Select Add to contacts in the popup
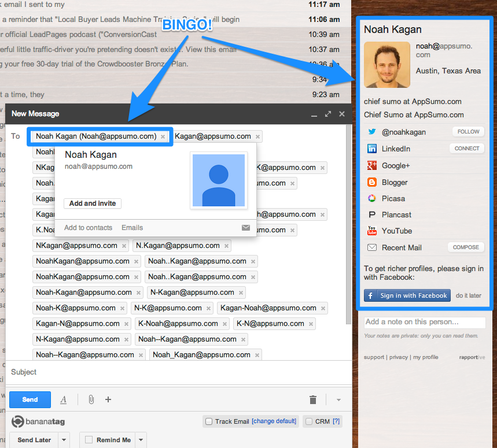 click(88, 228)
